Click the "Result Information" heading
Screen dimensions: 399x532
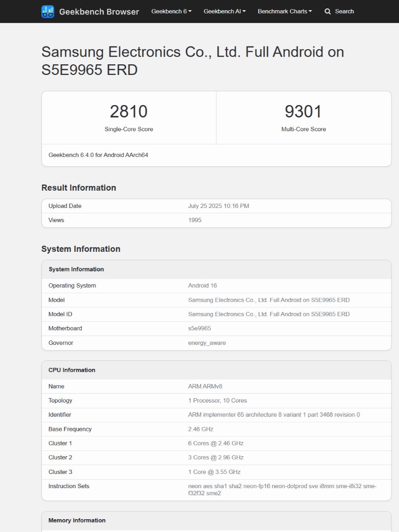79,188
